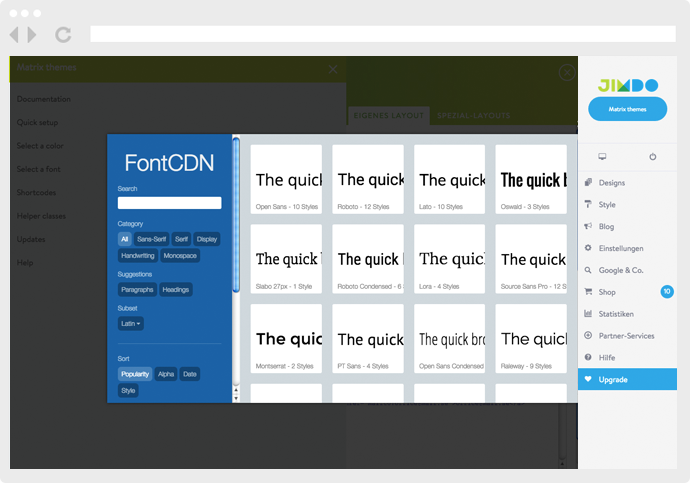Open Shop cart icon
This screenshot has width=690, height=483.
(x=588, y=292)
